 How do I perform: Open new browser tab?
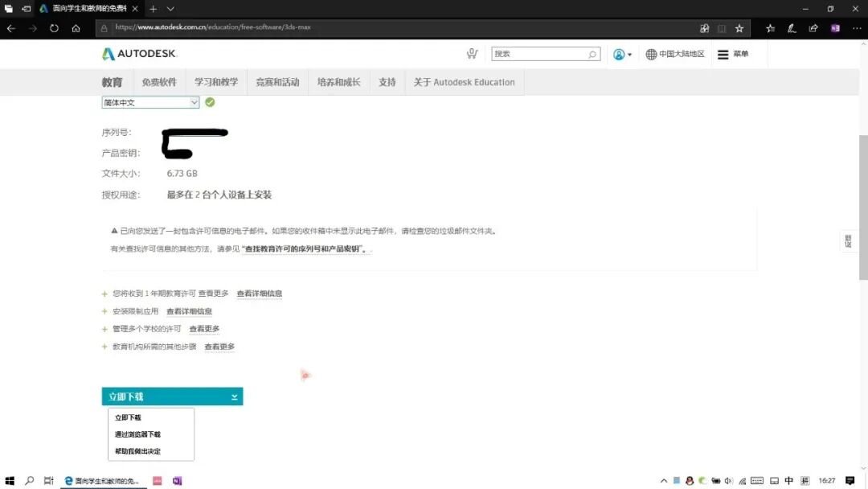(154, 9)
